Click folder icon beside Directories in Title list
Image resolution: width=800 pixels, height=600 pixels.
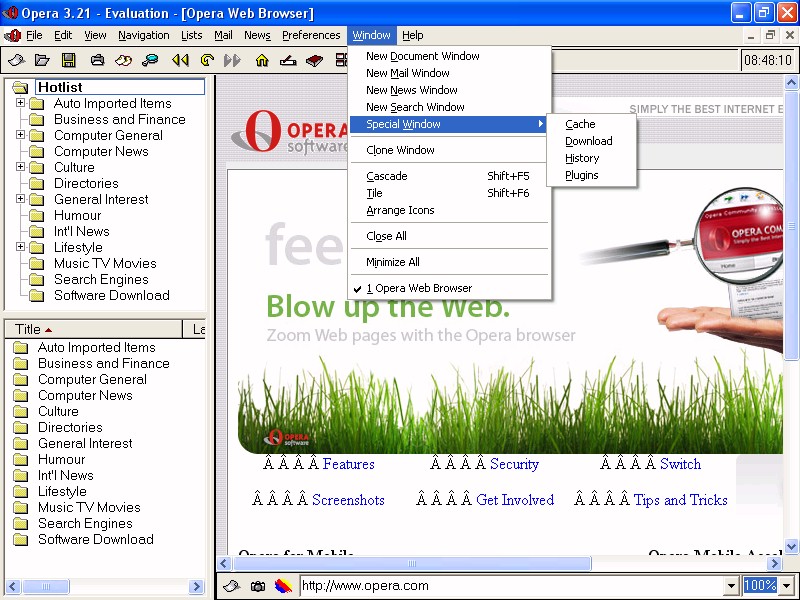(20, 428)
